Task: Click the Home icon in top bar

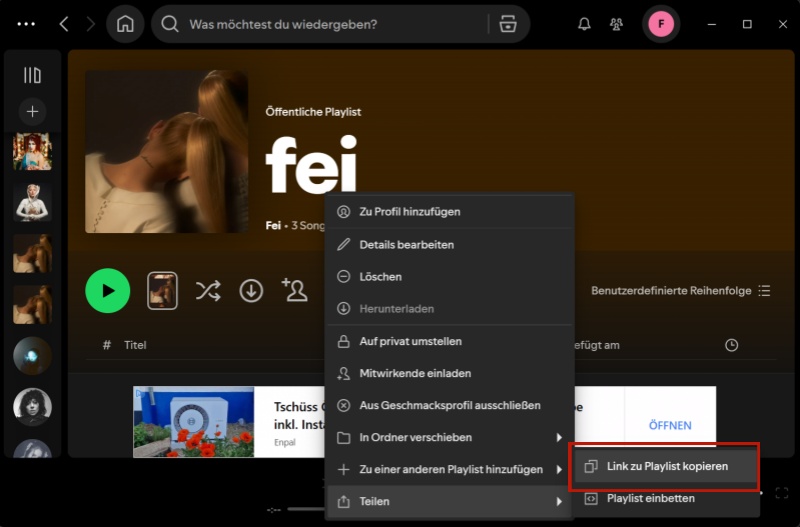Action: (x=125, y=24)
